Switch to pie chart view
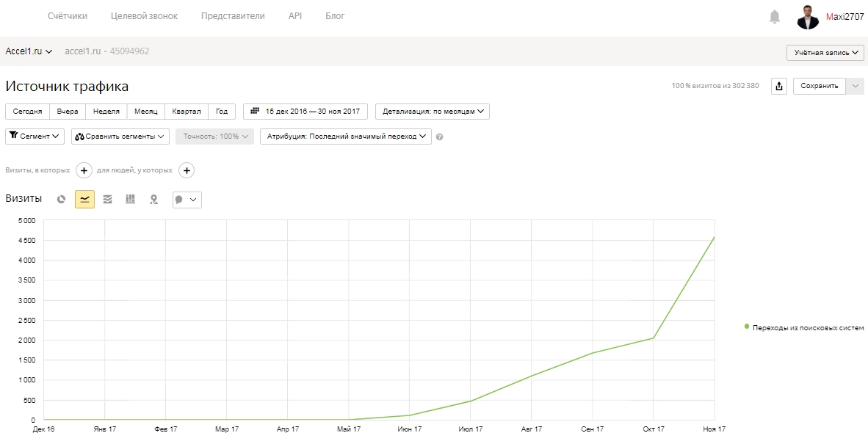This screenshot has width=868, height=444. [x=62, y=199]
